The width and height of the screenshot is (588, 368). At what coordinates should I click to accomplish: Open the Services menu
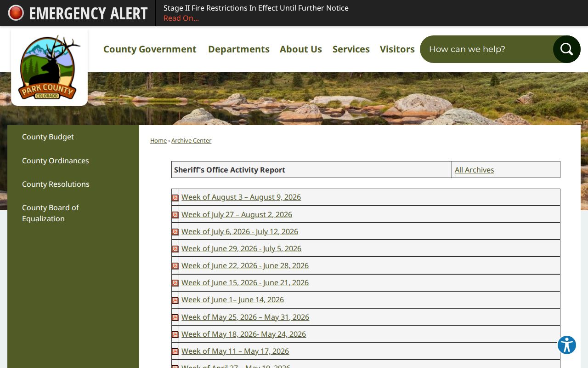pos(351,49)
